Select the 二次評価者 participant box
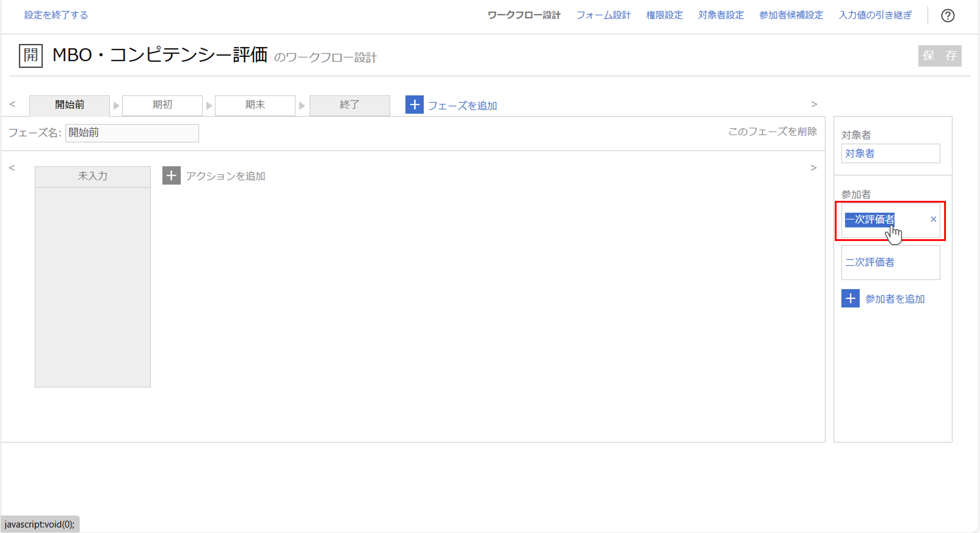Image resolution: width=980 pixels, height=533 pixels. click(890, 262)
